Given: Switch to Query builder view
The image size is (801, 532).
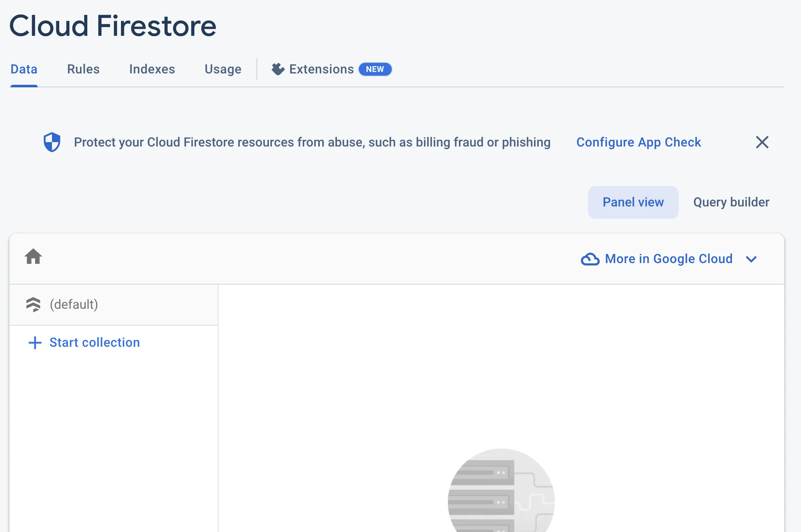Looking at the screenshot, I should point(731,202).
